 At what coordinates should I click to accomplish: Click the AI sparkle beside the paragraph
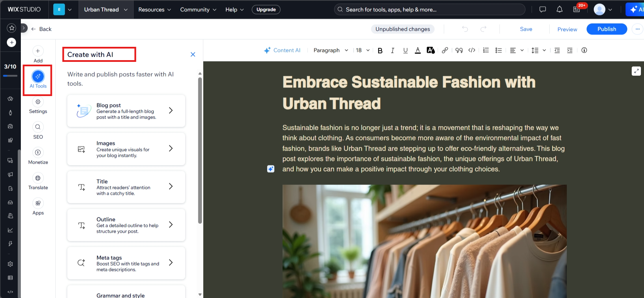point(271,169)
